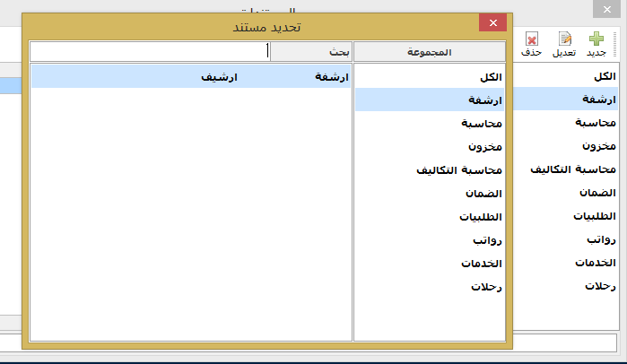
Task: Click the تعديل edit document icon
Action: 564,39
